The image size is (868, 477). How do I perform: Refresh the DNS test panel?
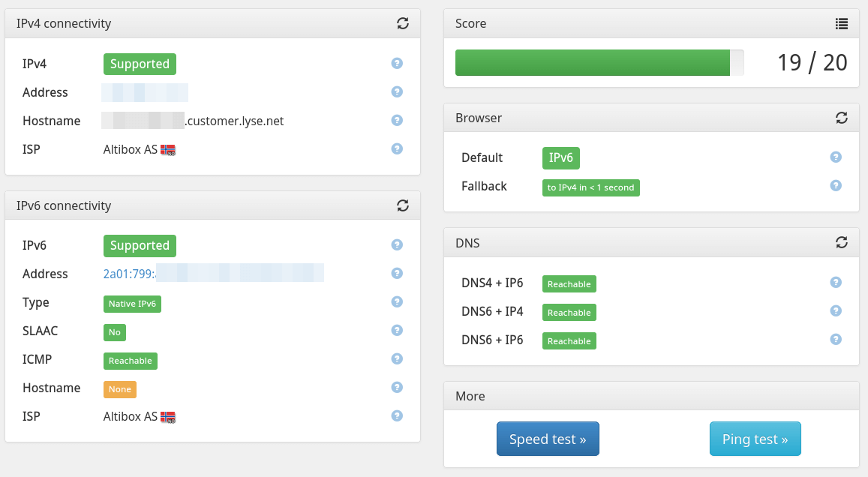pyautogui.click(x=842, y=243)
